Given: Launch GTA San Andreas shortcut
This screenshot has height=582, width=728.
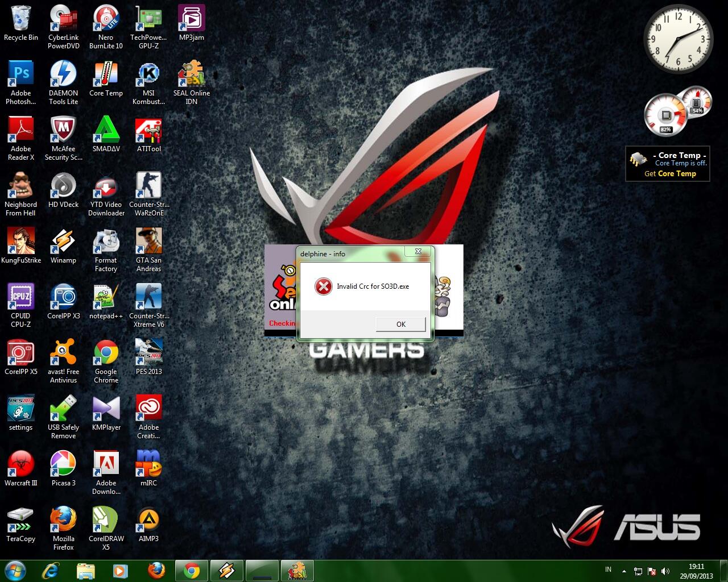Looking at the screenshot, I should [148, 250].
